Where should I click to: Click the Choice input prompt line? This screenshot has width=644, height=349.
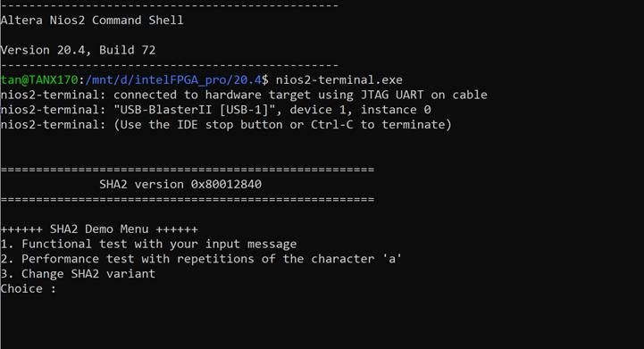click(x=28, y=288)
